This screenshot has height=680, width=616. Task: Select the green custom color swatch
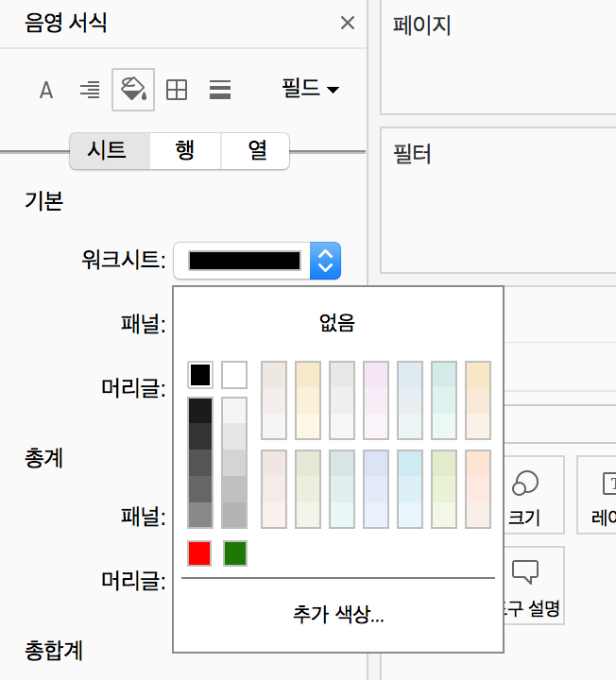point(235,552)
